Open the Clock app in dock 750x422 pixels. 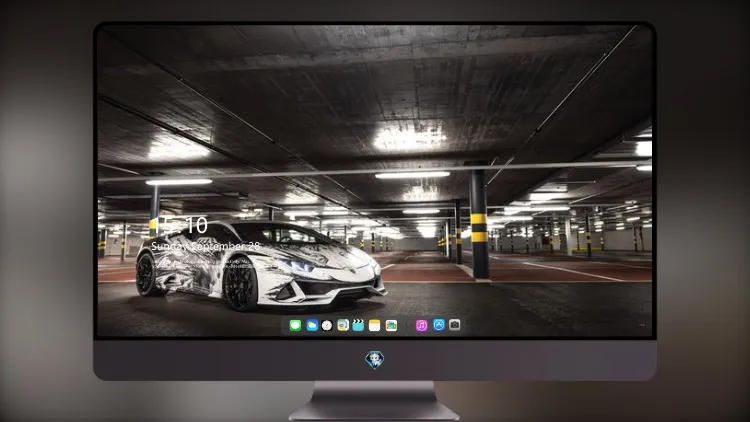(x=327, y=325)
